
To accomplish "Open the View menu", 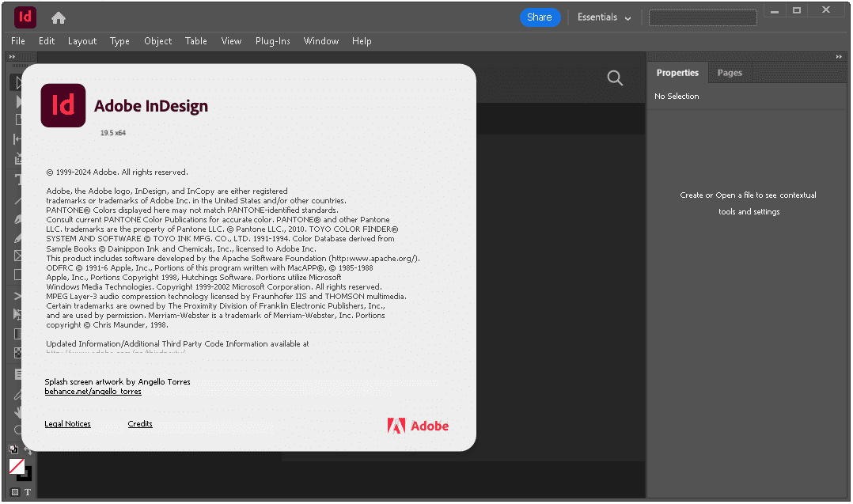I will 231,41.
